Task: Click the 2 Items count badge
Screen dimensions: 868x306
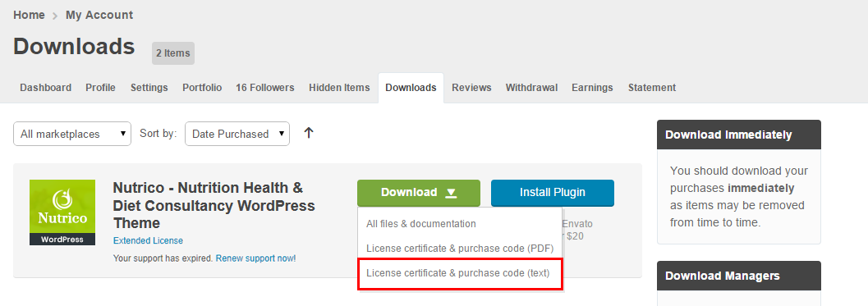Action: point(173,53)
